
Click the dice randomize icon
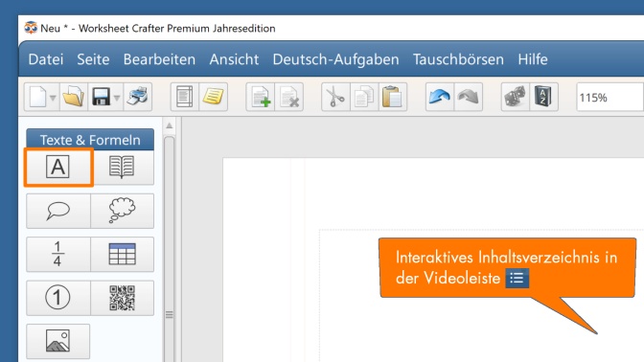click(516, 98)
